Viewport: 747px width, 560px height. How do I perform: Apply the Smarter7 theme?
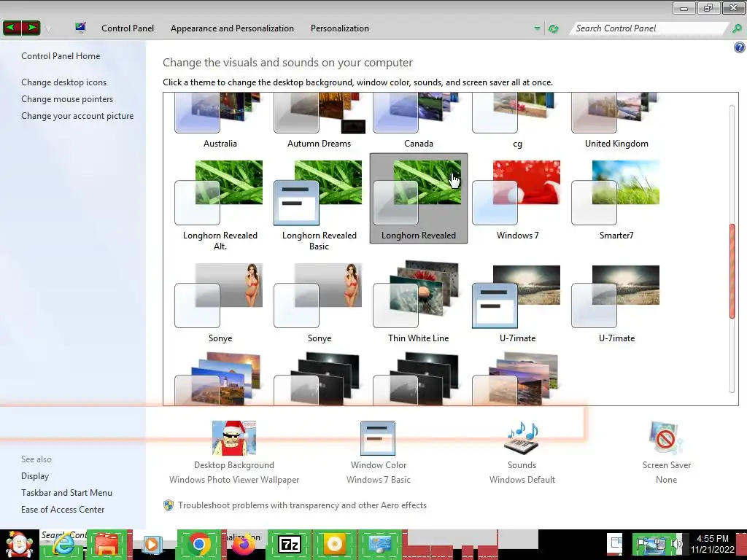[616, 198]
